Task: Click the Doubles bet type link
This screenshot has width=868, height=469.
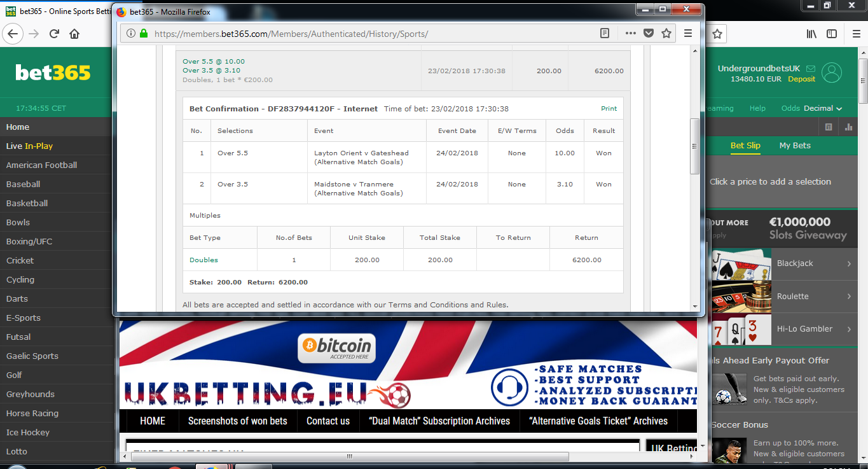Action: (203, 260)
